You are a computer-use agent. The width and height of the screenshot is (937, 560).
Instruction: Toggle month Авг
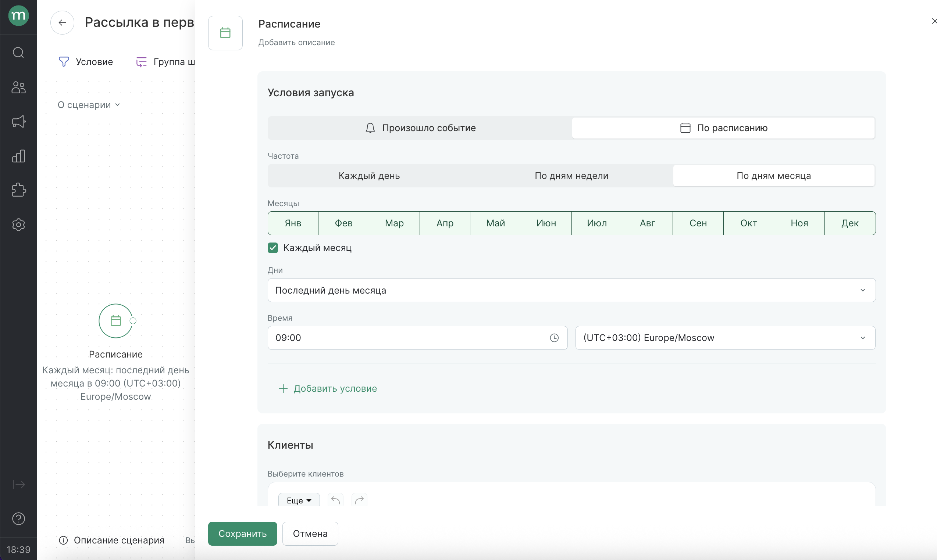647,223
